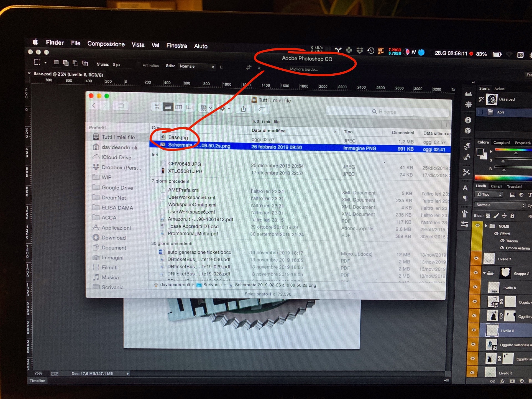The height and width of the screenshot is (399, 532).
Task: Click the add layer style fx icon
Action: [503, 381]
